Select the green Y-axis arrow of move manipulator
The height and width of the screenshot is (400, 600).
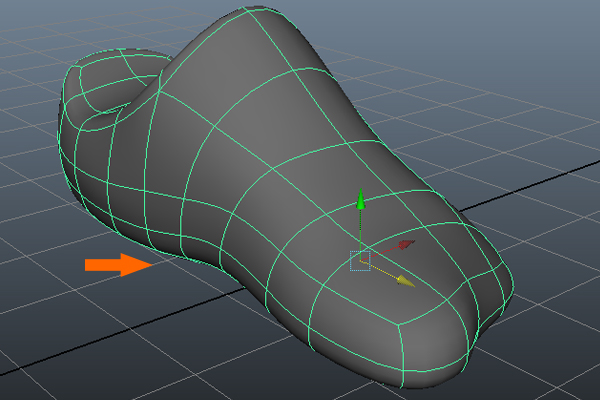pos(360,199)
